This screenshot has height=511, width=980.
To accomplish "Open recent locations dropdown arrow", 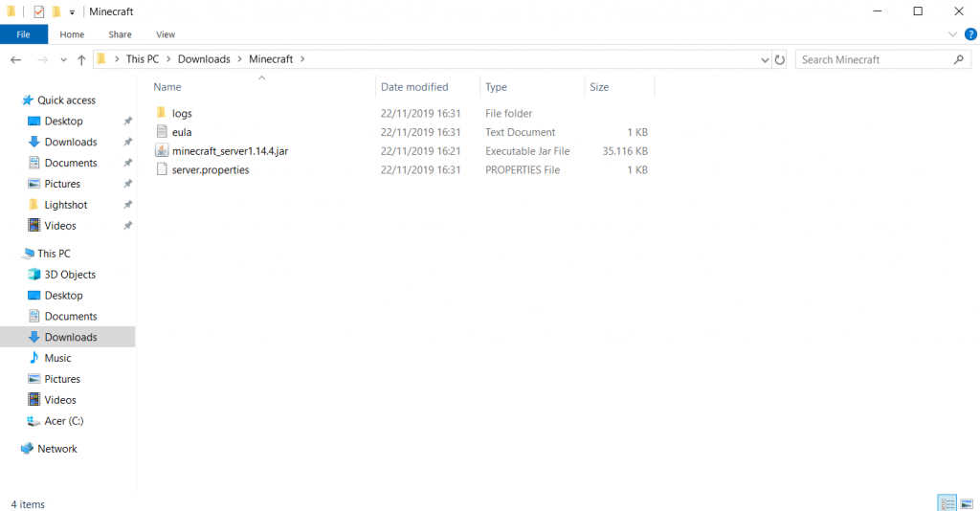I will pyautogui.click(x=63, y=60).
